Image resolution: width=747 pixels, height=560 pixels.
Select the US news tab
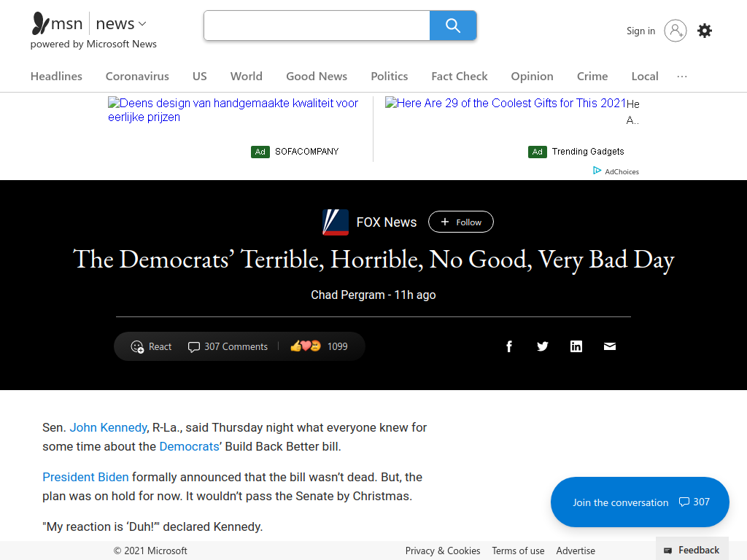(x=200, y=77)
